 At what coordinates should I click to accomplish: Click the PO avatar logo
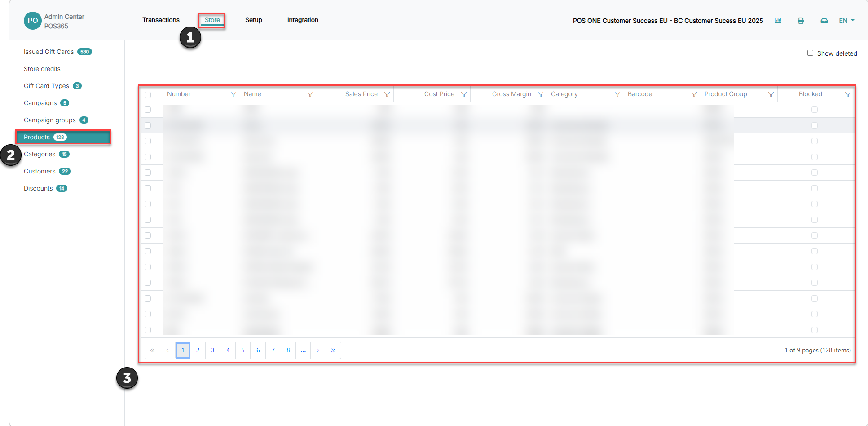click(x=33, y=21)
